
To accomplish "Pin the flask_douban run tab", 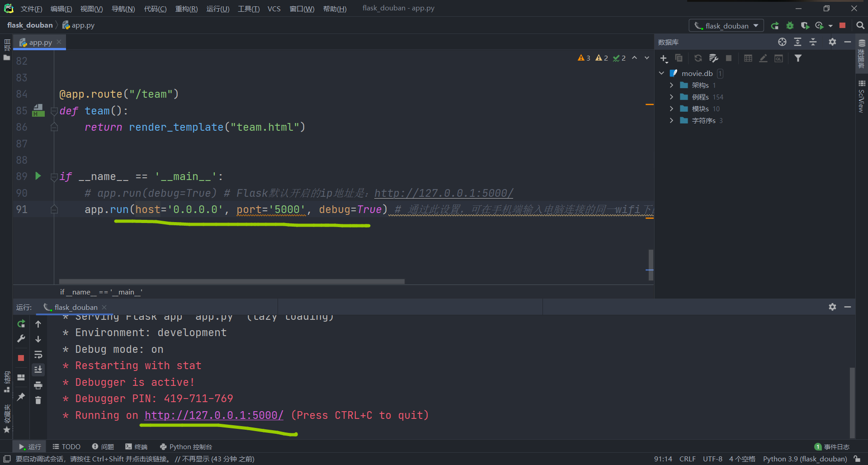I will point(21,397).
